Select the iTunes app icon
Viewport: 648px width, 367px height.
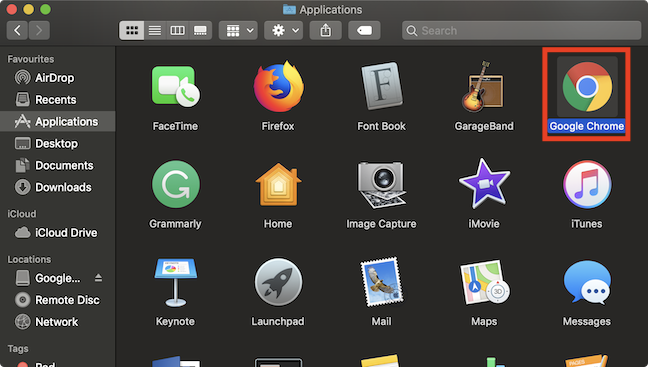[x=587, y=184]
